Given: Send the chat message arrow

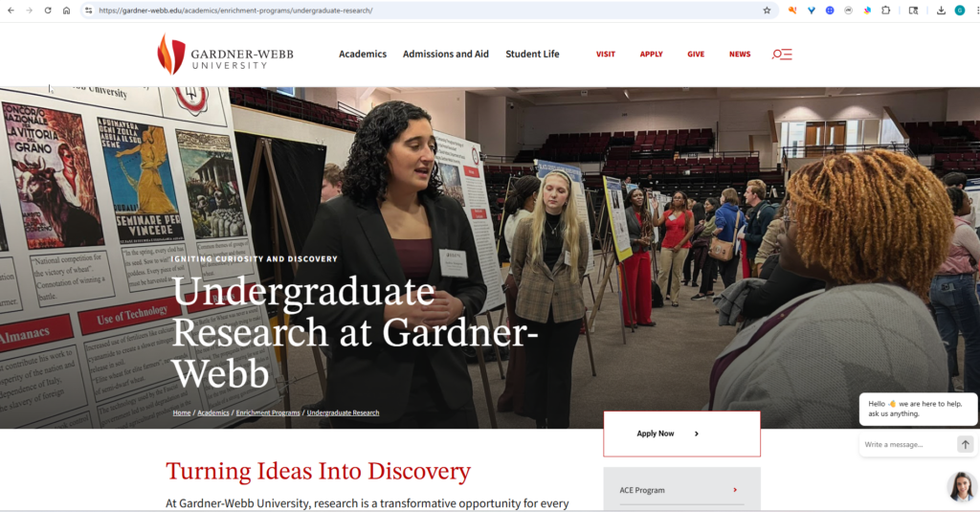Looking at the screenshot, I should click(965, 444).
